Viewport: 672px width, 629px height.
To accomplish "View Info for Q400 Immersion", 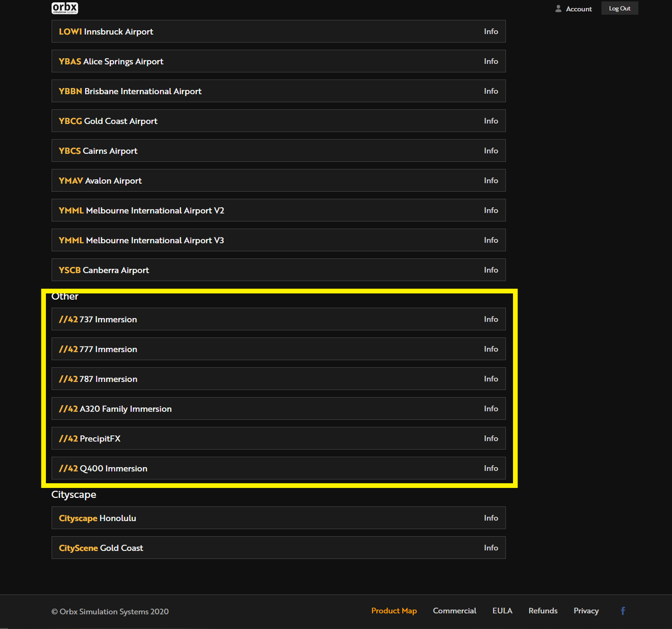I will coord(491,468).
